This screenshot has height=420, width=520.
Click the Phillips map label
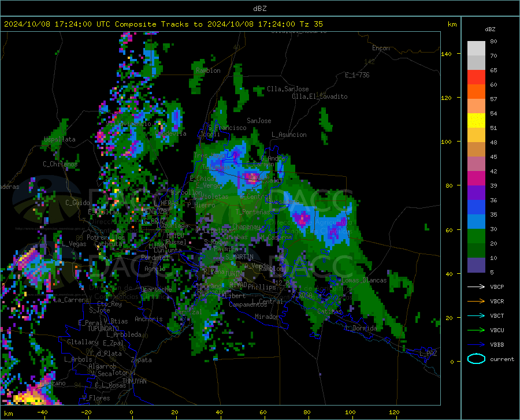point(262,287)
